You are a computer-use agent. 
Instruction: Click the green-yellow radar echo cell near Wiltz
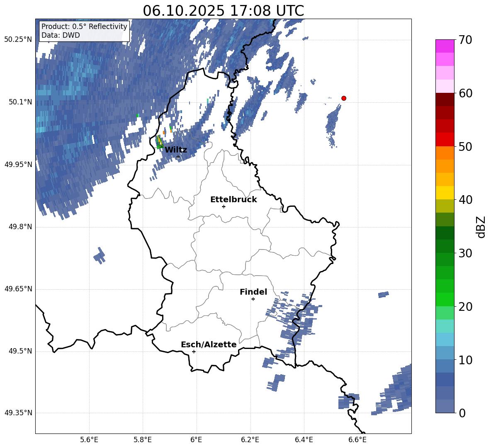160,142
